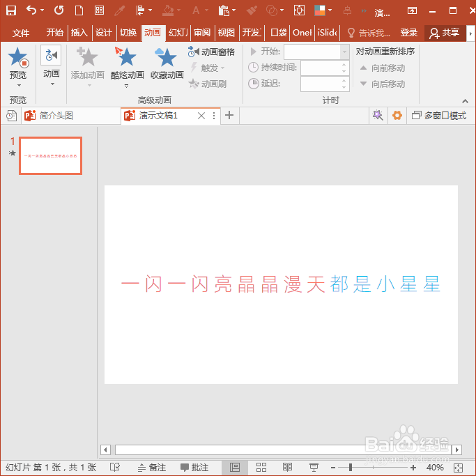476x476 pixels.
Task: Click the magic wand star icon in tab bar
Action: (x=378, y=116)
